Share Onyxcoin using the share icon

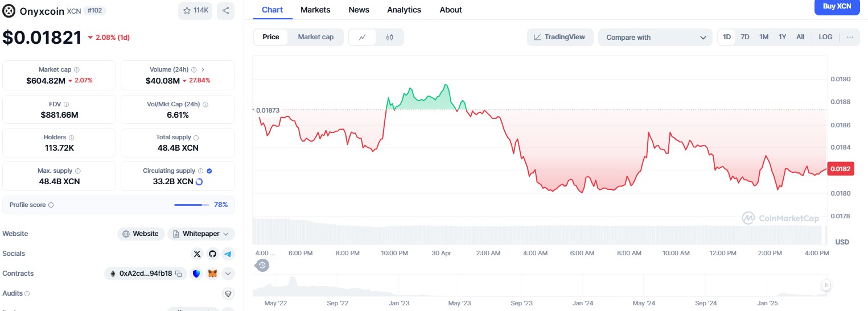click(x=225, y=10)
